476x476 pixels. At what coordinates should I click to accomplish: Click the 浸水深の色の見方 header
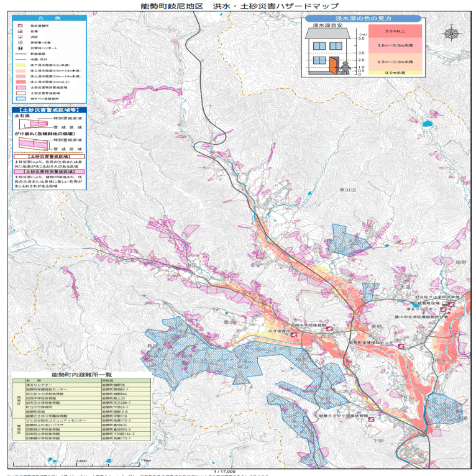(x=363, y=19)
